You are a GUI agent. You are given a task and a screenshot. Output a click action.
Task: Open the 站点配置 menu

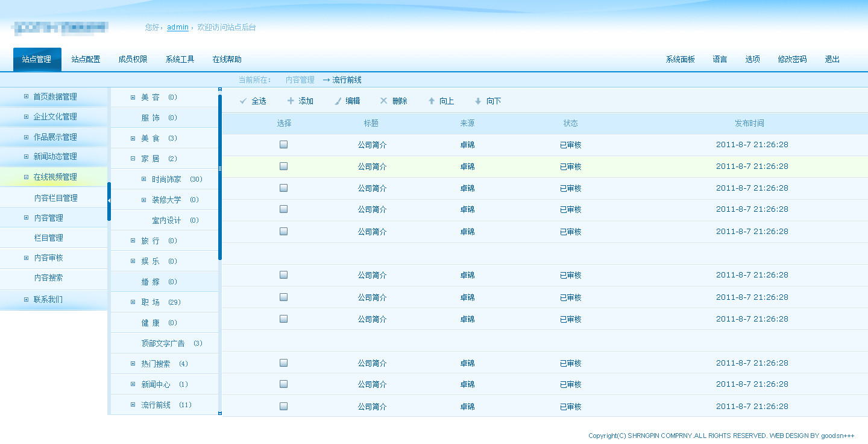pos(86,60)
